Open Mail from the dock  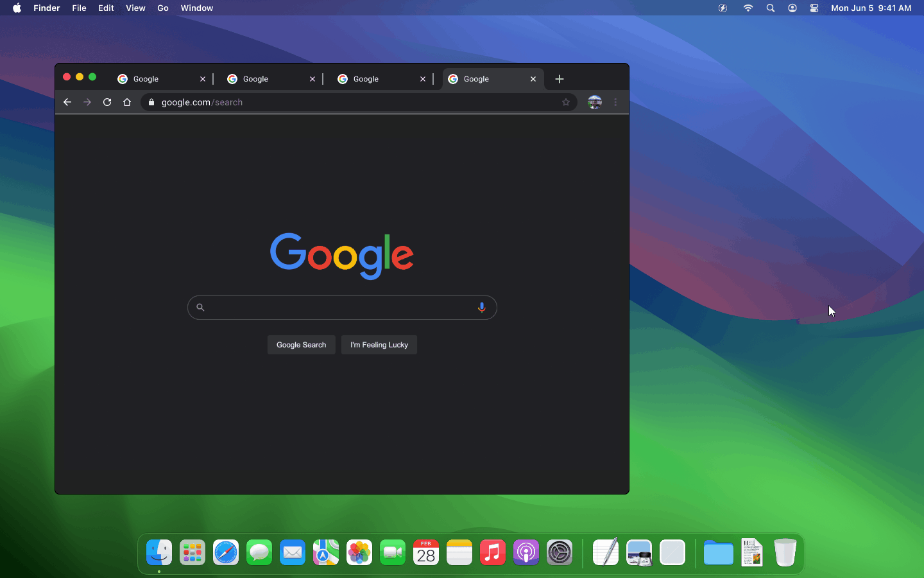click(293, 552)
